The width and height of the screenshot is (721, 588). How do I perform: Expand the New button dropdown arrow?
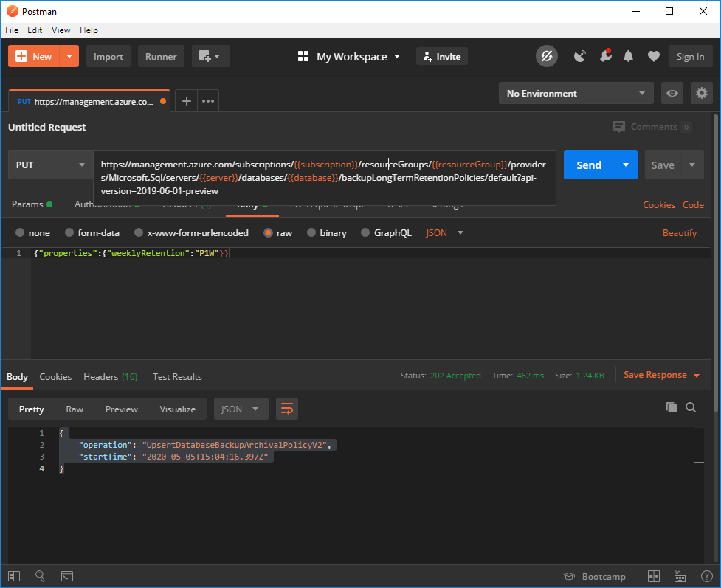click(69, 56)
